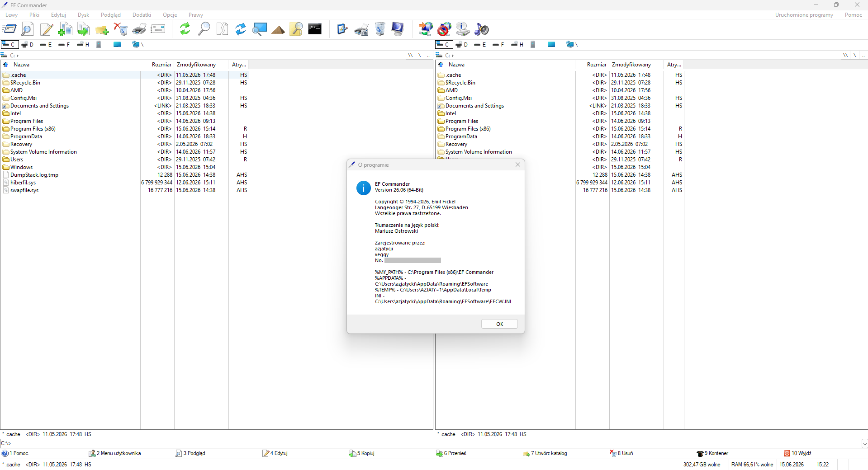Click the copy files toolbar icon

tap(65, 29)
